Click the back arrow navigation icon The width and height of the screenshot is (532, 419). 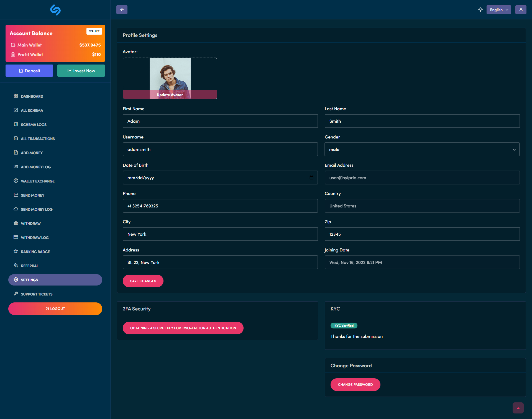point(122,9)
